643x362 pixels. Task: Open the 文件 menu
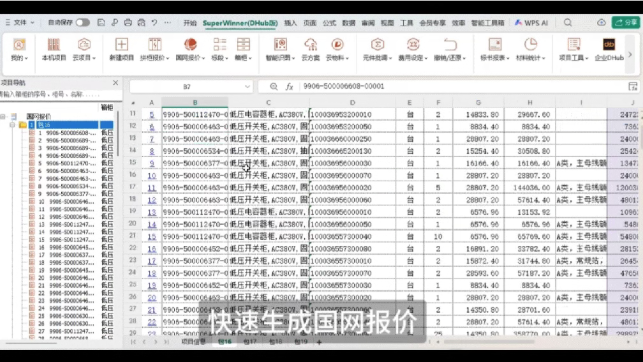tap(20, 23)
